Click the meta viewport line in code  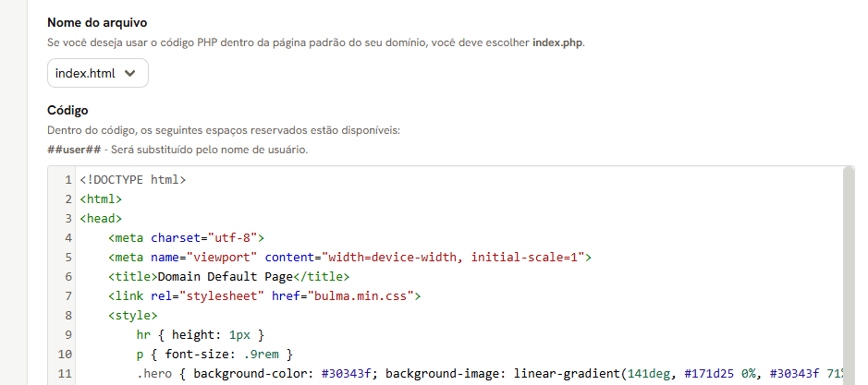tap(349, 258)
